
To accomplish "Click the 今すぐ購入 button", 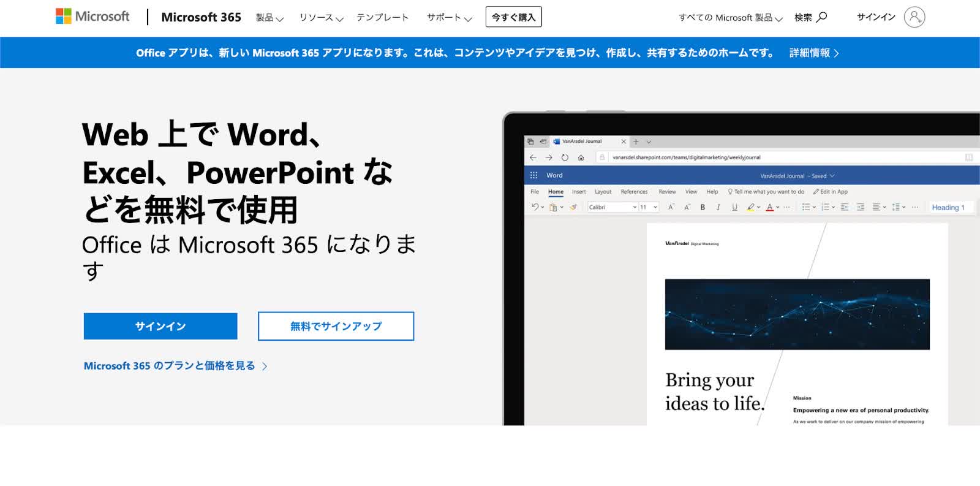I will 513,17.
